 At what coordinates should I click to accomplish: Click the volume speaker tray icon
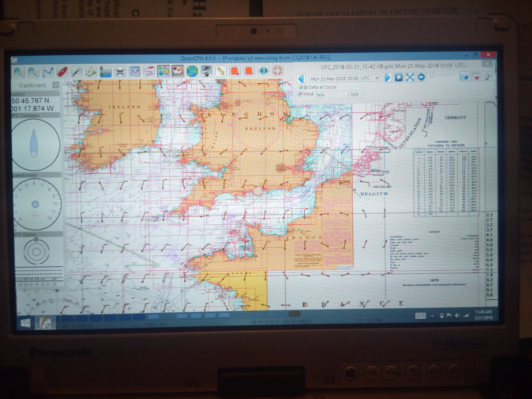point(457,316)
